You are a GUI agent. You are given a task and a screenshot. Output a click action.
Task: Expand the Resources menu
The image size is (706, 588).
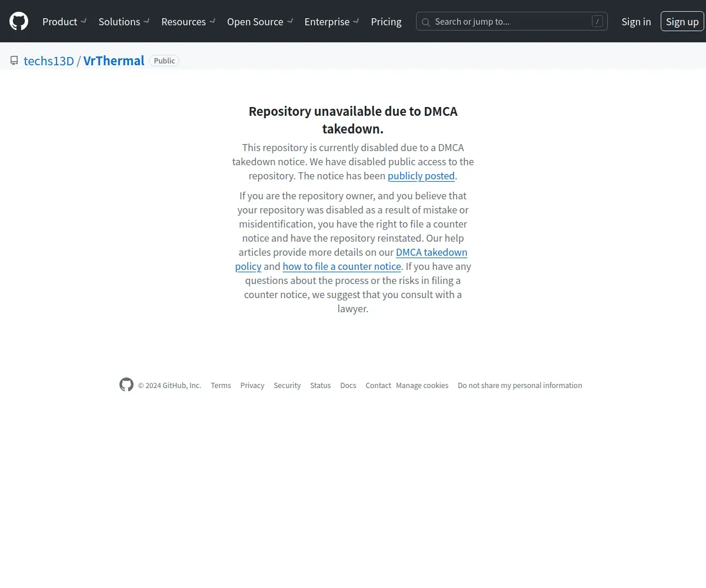tap(188, 22)
